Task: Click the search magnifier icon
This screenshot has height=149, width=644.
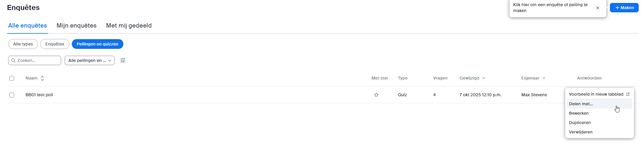Action: [x=13, y=60]
